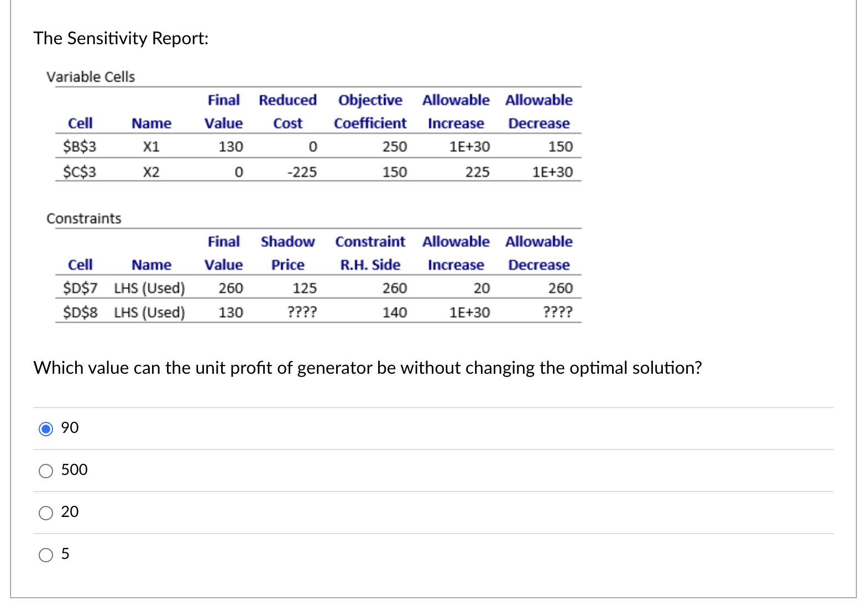Click the Sensitivity Report title
Image resolution: width=868 pixels, height=606 pixels.
121,38
